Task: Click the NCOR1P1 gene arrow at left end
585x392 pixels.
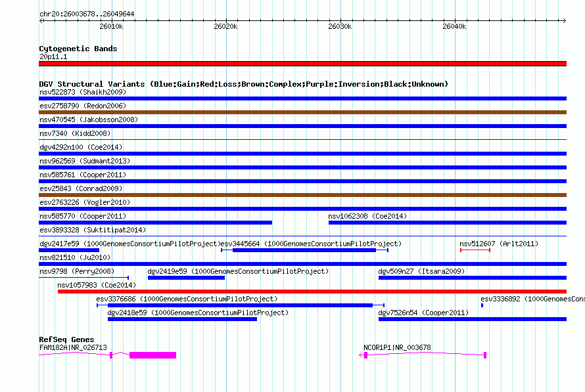Action: [x=361, y=355]
